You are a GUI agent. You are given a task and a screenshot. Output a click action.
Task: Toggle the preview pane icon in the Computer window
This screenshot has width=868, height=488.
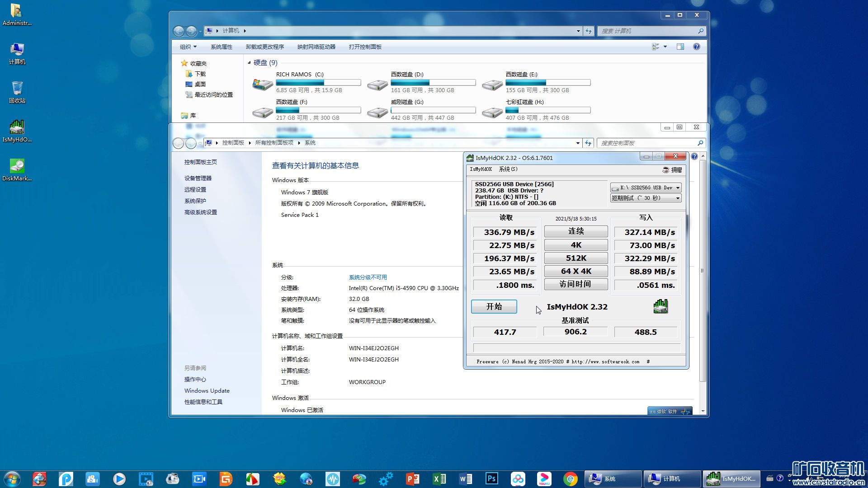(680, 47)
